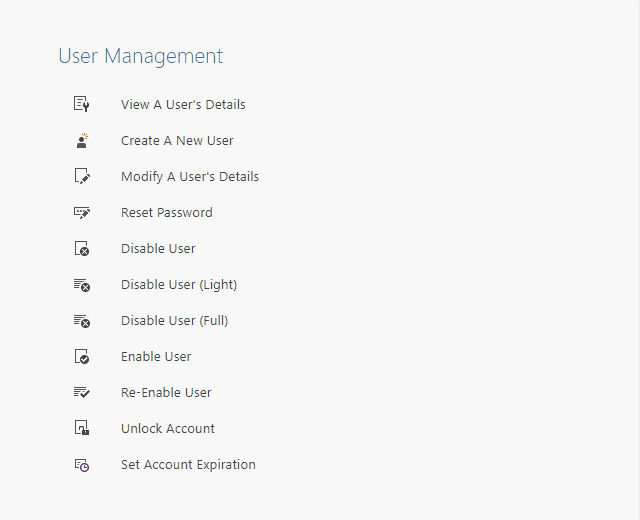Click the Disable User (Light) icon
Viewport: 640px width, 520px height.
coord(82,285)
